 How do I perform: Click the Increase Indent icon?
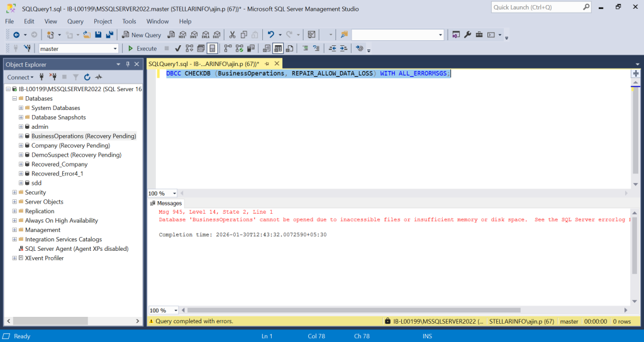tap(344, 48)
